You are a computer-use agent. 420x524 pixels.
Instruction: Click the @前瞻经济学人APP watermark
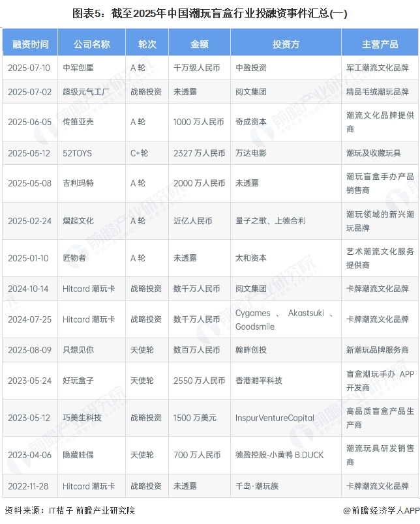[x=376, y=511]
